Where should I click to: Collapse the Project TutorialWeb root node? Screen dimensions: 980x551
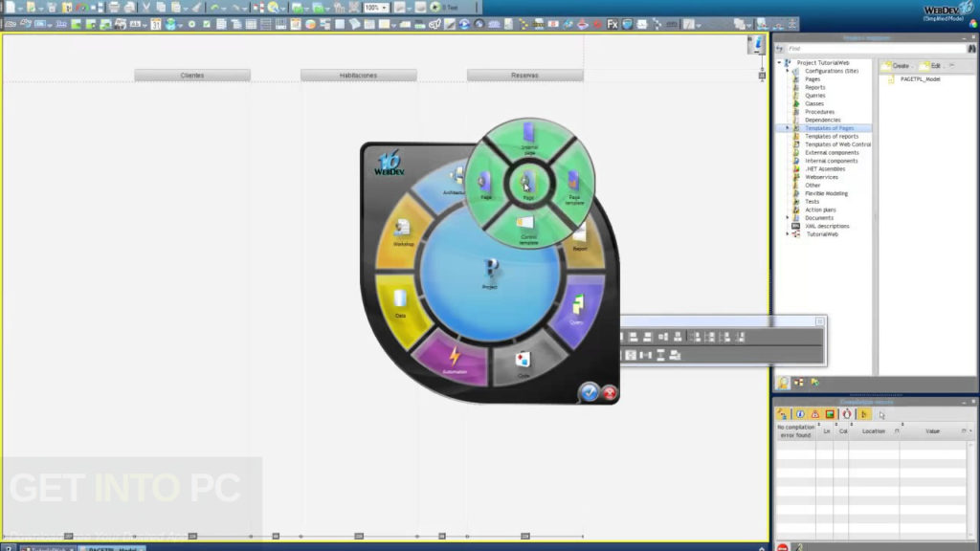click(779, 63)
